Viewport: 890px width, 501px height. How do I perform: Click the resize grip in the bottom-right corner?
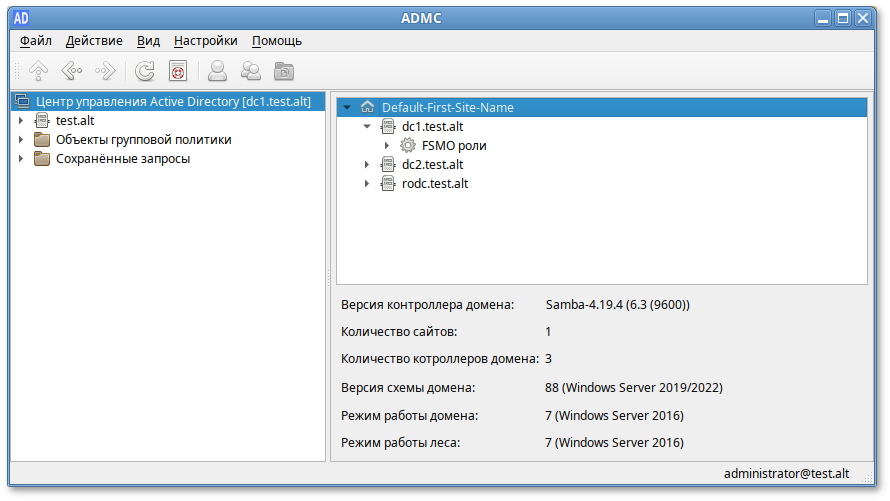click(x=869, y=477)
